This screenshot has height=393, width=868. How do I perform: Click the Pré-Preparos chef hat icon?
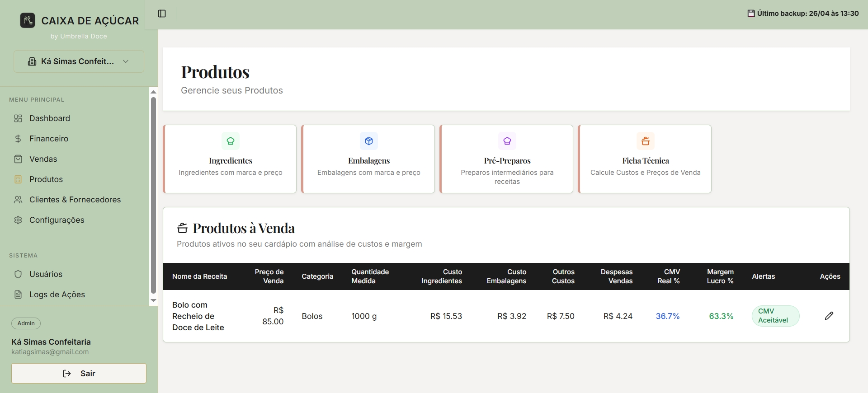[507, 141]
